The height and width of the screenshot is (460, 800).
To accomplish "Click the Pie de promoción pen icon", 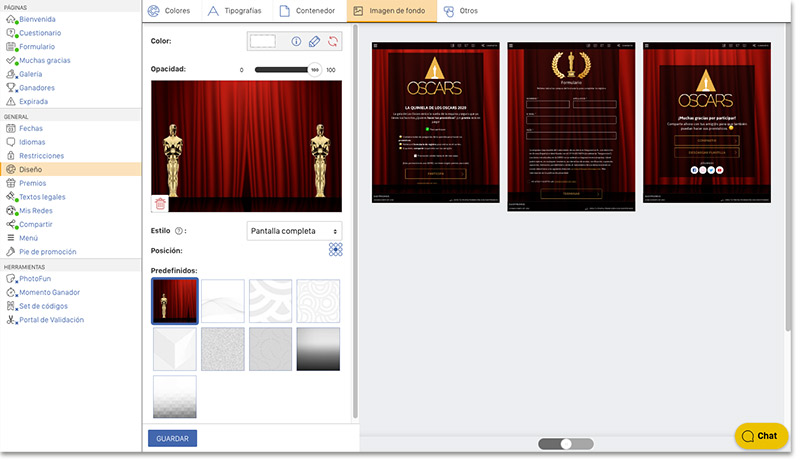I will click(x=11, y=252).
